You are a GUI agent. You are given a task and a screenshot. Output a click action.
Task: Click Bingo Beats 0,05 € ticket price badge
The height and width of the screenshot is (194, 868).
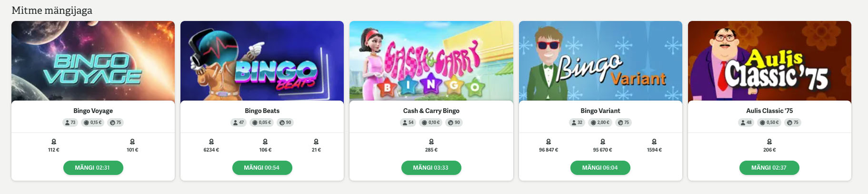262,123
